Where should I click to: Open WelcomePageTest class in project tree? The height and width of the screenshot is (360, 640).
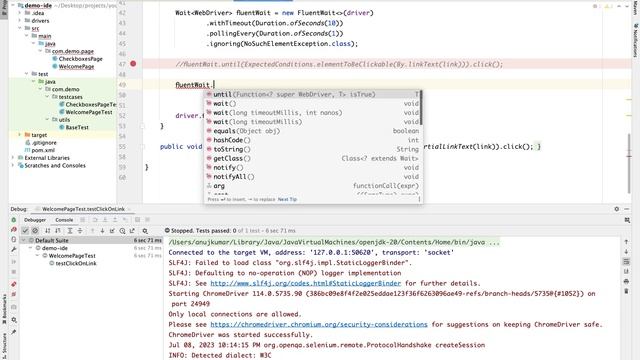(89, 112)
